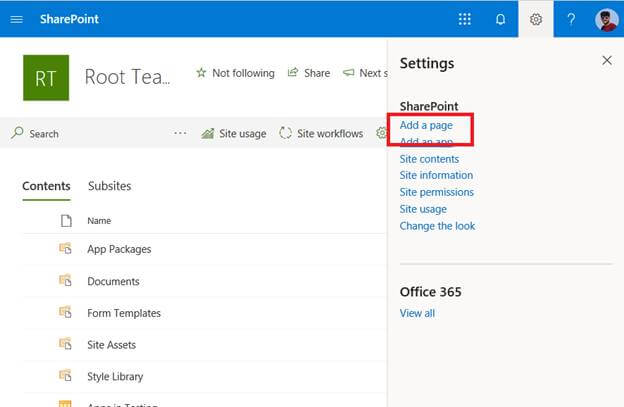The image size is (624, 407).
Task: Click Change the look link
Action: pyautogui.click(x=437, y=226)
